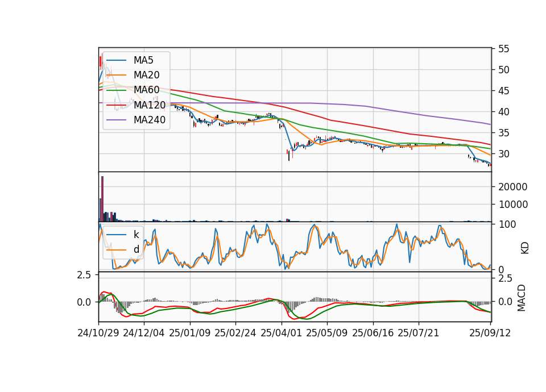
Task: Click the 24/12/04 date axis label
Action: (x=144, y=333)
